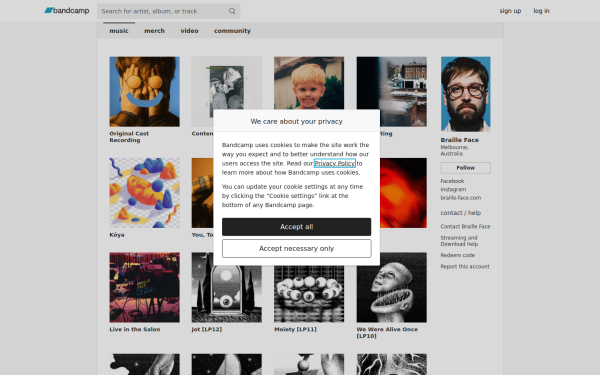Switch to the merch tab
Image resolution: width=600 pixels, height=375 pixels.
(154, 31)
